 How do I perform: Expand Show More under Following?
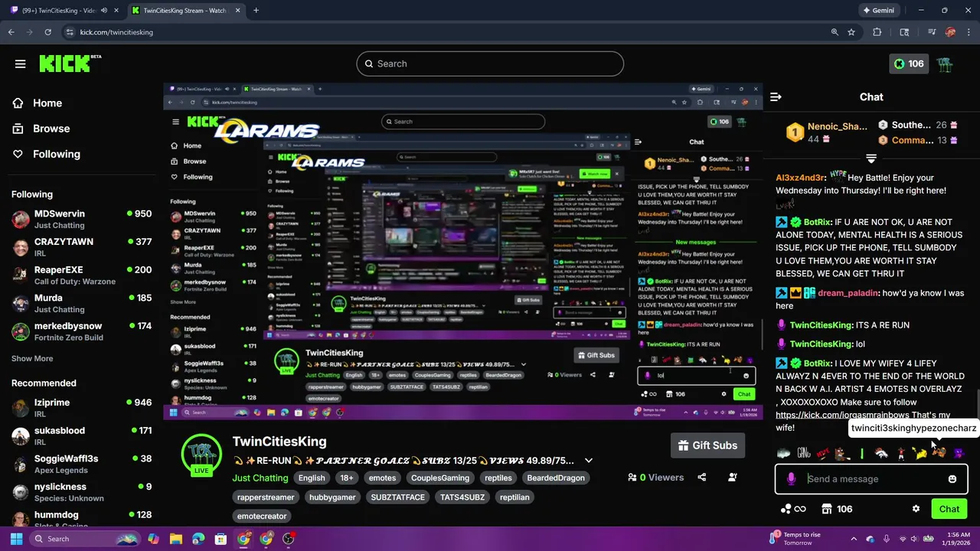click(x=32, y=358)
